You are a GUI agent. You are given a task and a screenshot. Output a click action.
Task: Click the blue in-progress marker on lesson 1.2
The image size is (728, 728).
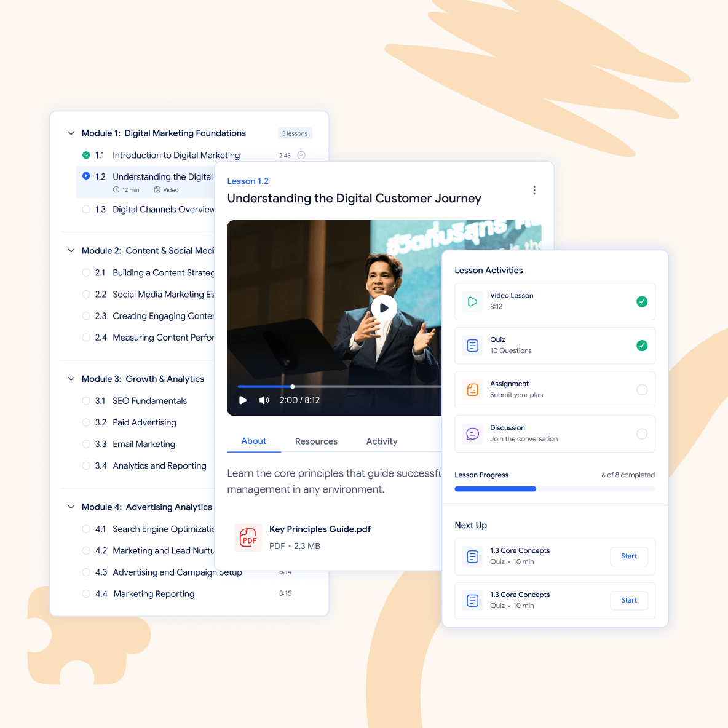(x=86, y=176)
